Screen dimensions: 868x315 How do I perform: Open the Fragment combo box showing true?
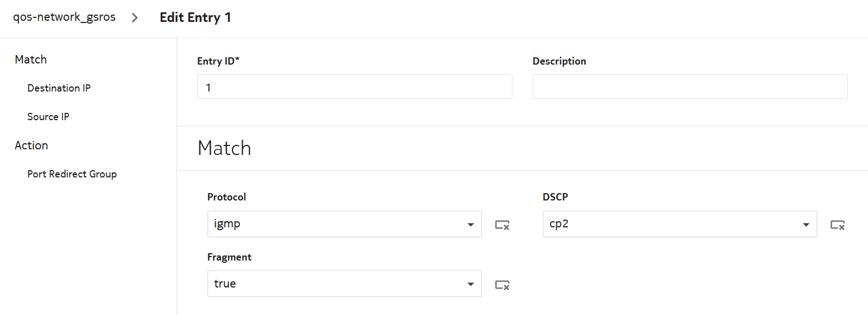(337, 284)
